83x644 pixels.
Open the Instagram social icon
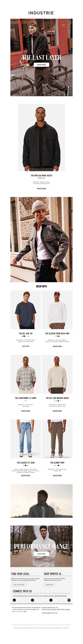tap(32, 600)
